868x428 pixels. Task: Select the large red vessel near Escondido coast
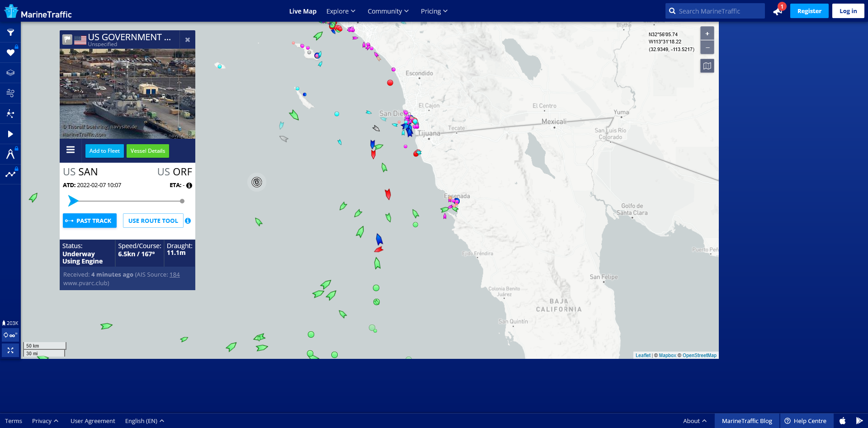point(390,83)
